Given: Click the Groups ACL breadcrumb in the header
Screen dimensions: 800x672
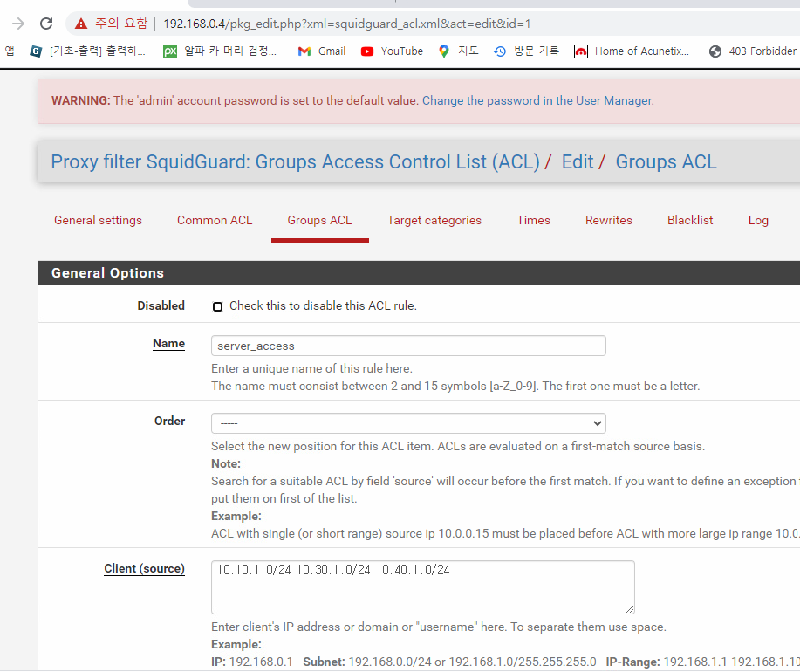Looking at the screenshot, I should pyautogui.click(x=666, y=161).
